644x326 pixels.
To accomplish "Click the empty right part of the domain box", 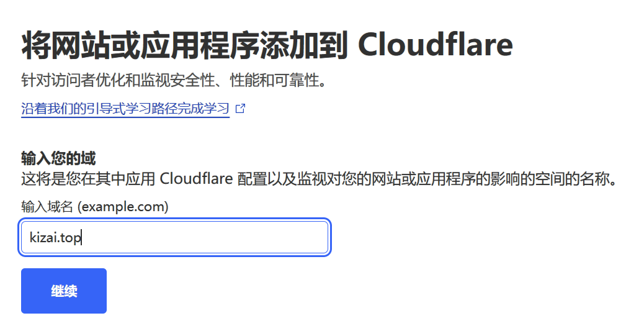I will pyautogui.click(x=246, y=237).
